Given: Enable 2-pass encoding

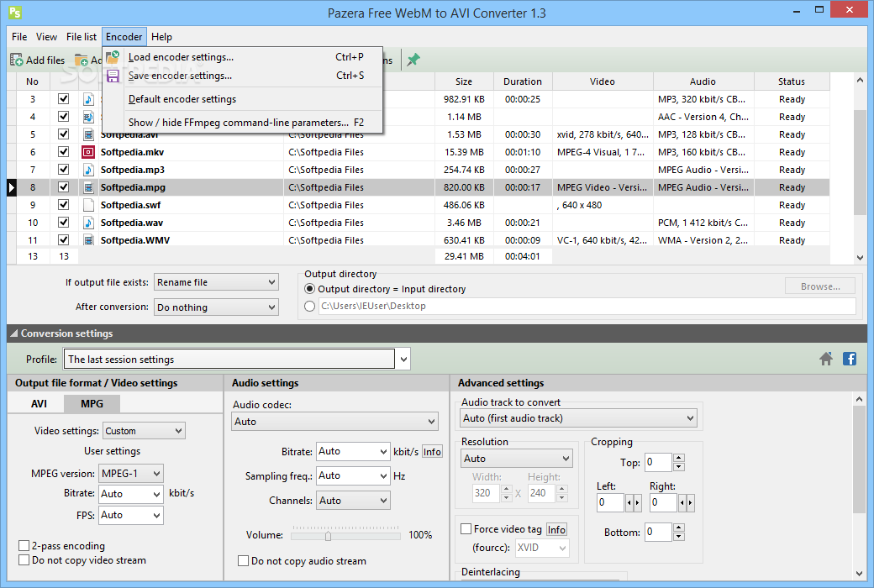Looking at the screenshot, I should (x=24, y=546).
